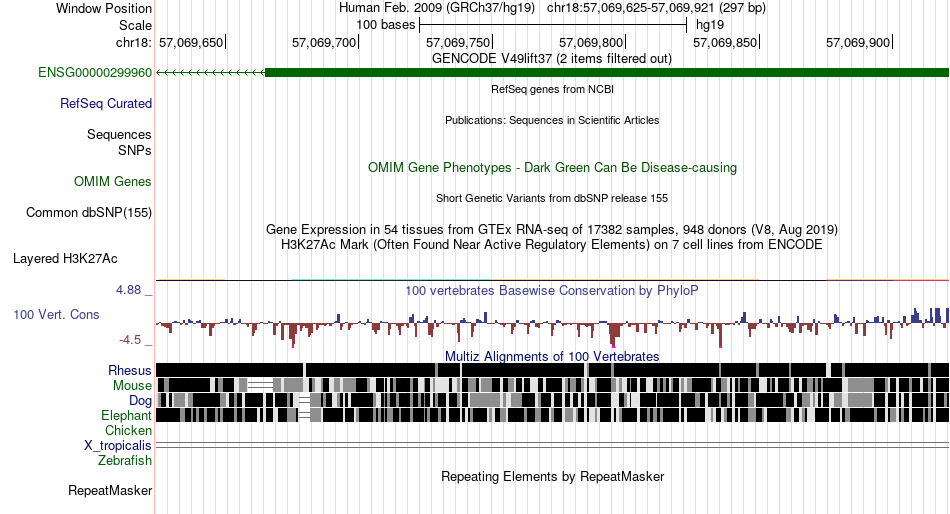The width and height of the screenshot is (950, 514).
Task: Click the 100 bases scale bar
Action: point(553,25)
